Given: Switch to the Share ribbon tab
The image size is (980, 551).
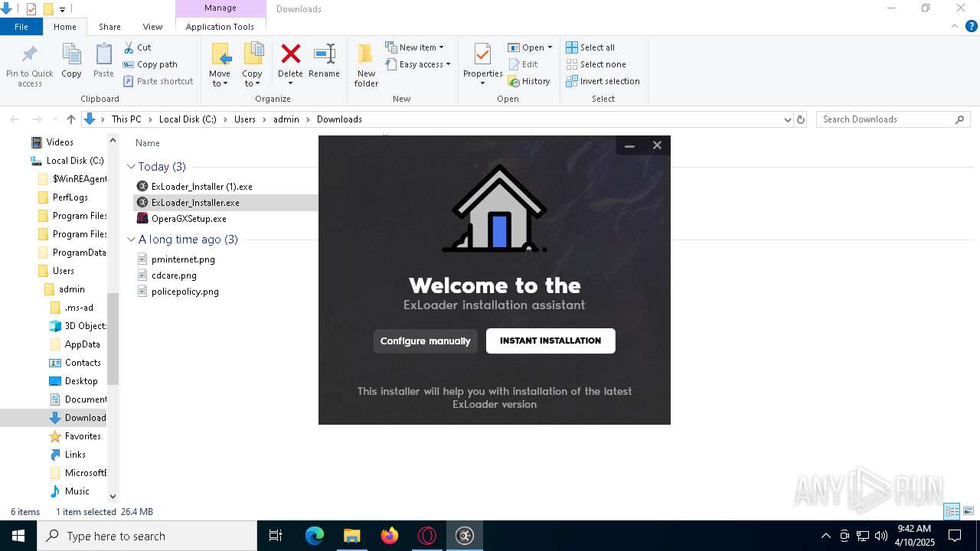Looking at the screenshot, I should tap(109, 27).
